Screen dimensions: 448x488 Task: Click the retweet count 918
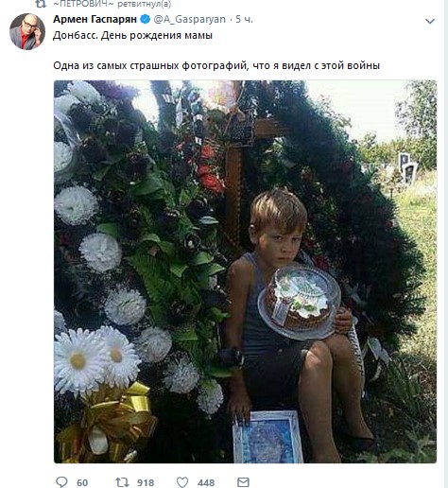pos(146,482)
